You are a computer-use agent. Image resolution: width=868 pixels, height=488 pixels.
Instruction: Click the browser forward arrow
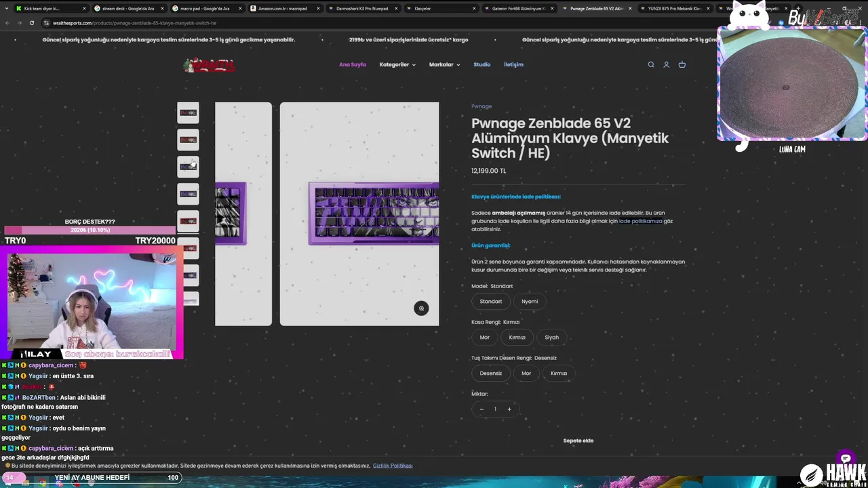(19, 22)
